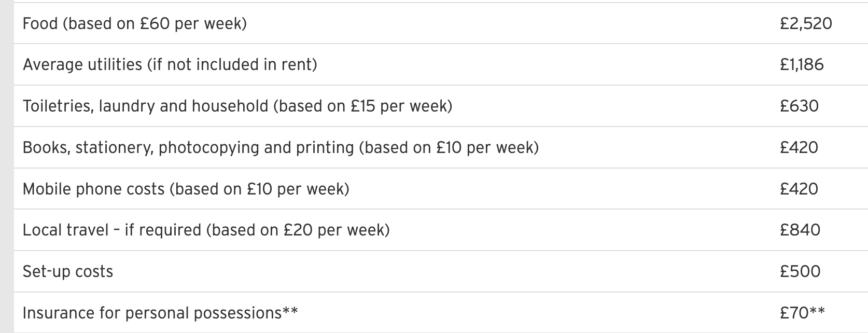
Task: Click the "(based on £15 per week)" note
Action: [362, 106]
